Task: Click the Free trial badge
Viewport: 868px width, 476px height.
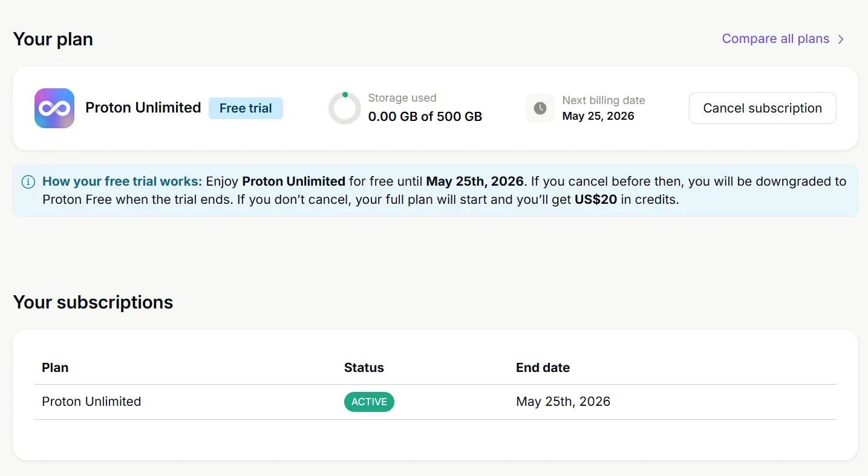Action: coord(246,108)
